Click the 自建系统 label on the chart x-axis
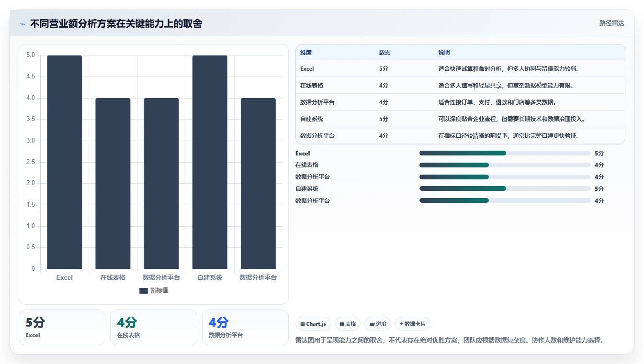Screen dimensions: 644x364 210,277
